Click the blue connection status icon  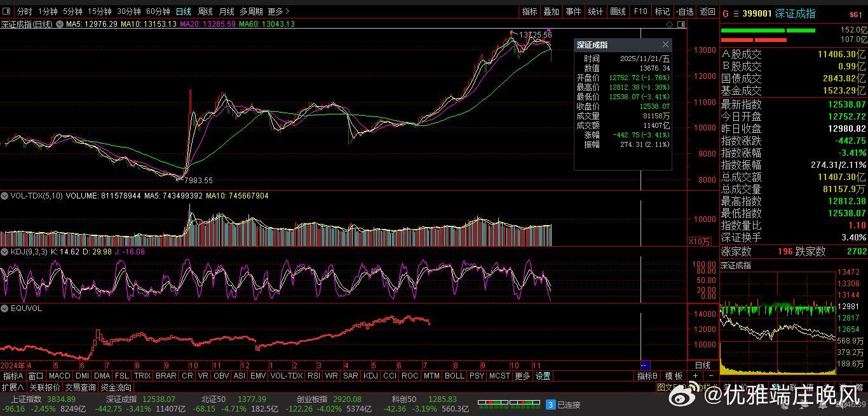(x=551, y=404)
